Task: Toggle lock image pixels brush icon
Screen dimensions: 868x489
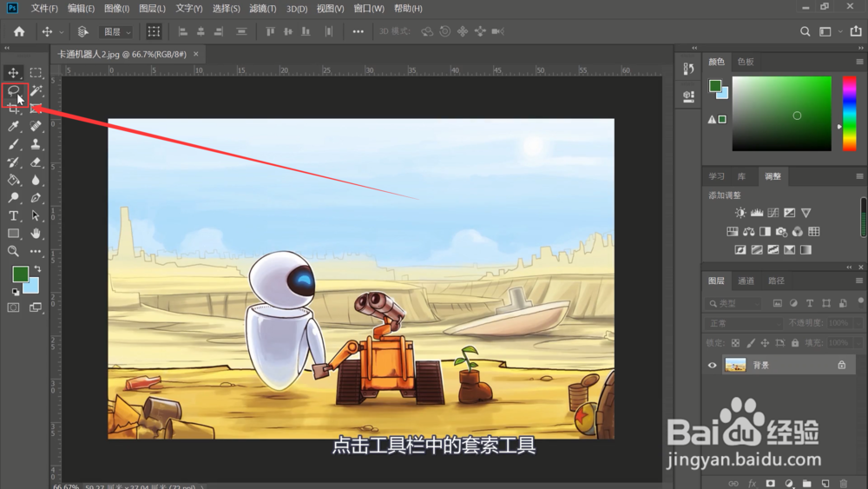Action: click(x=751, y=343)
